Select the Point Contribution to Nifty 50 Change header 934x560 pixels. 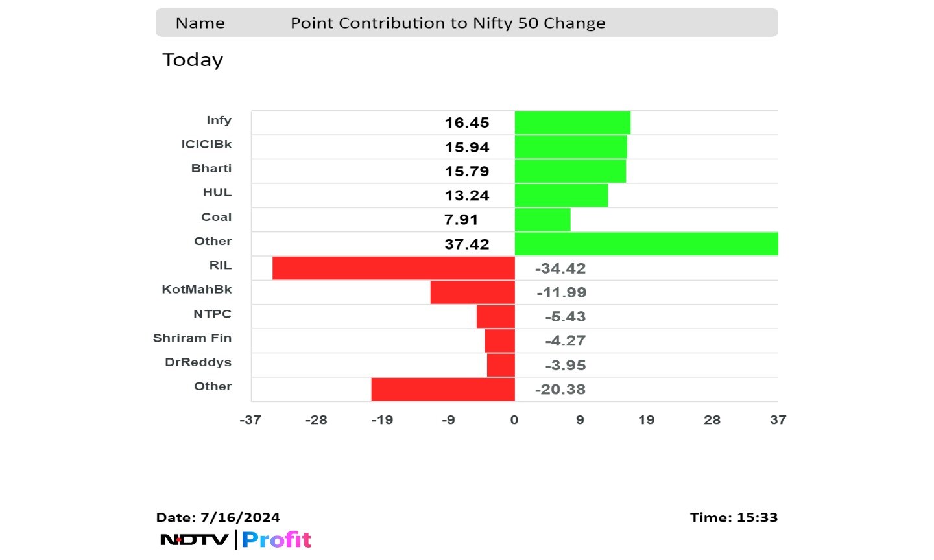pos(448,23)
